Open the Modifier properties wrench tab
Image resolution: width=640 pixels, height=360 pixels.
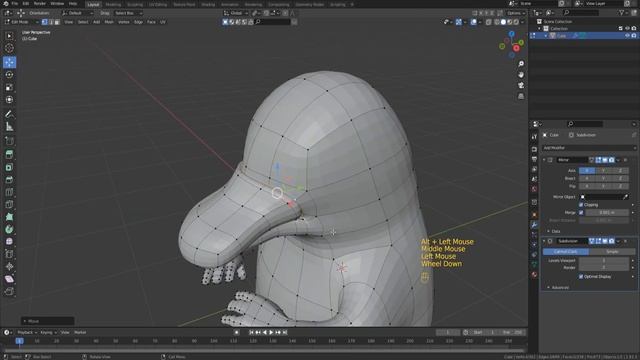pyautogui.click(x=534, y=225)
